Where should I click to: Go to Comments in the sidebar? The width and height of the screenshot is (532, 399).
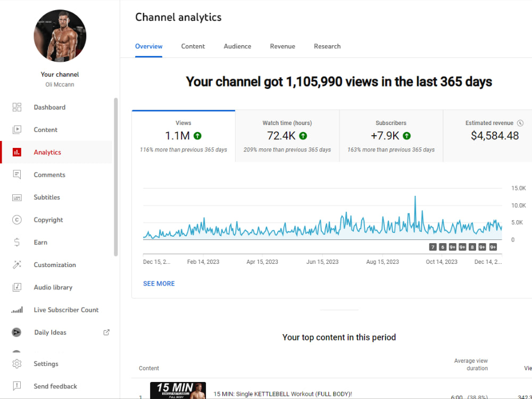pos(49,174)
